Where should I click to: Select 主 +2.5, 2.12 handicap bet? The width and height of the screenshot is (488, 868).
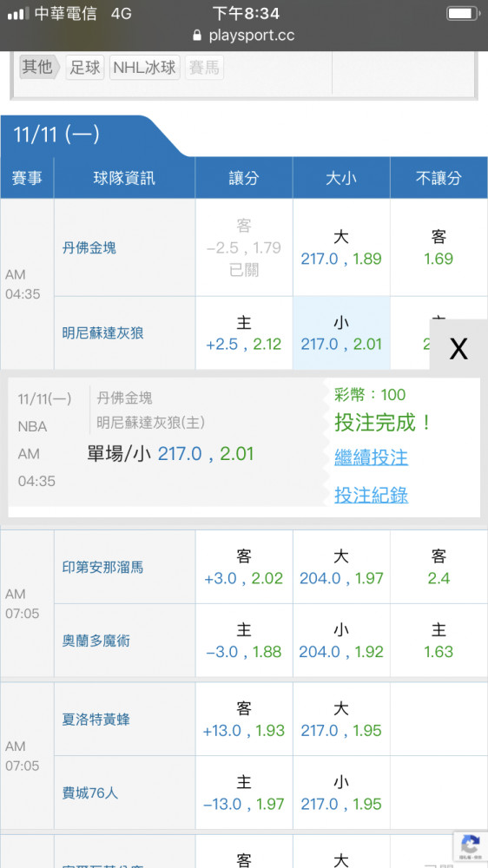(x=244, y=332)
